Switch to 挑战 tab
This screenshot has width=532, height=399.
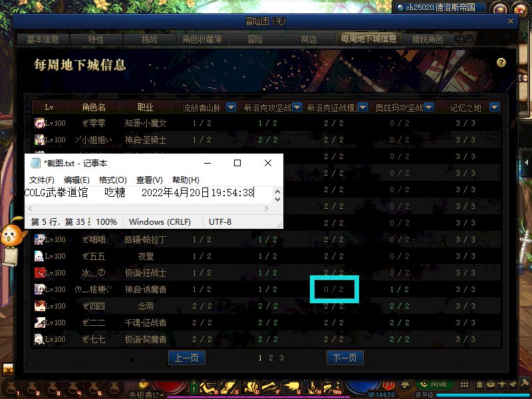click(x=149, y=39)
